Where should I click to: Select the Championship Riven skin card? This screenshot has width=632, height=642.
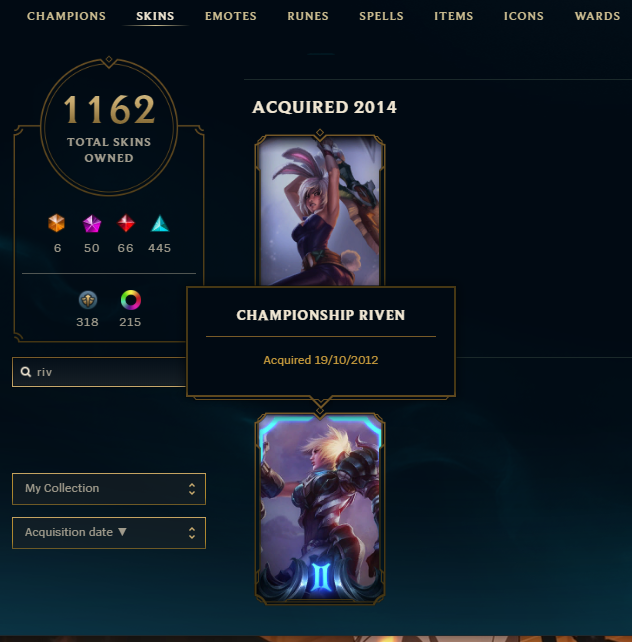(320, 509)
